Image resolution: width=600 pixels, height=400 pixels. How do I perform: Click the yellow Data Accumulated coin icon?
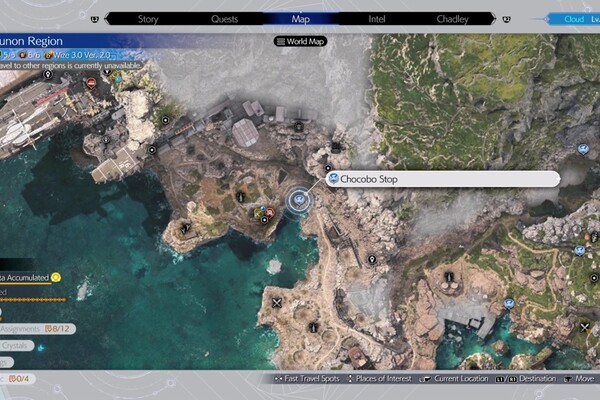[x=56, y=277]
